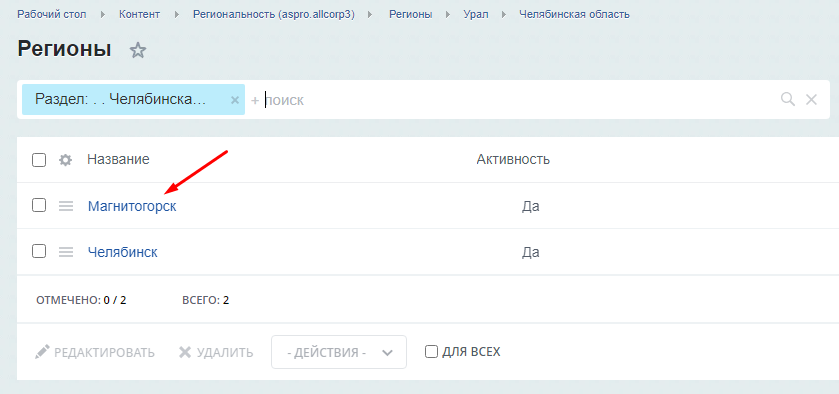Image resolution: width=839 pixels, height=394 pixels.
Task: Open Челябинская область breadcrumb
Action: 574,14
